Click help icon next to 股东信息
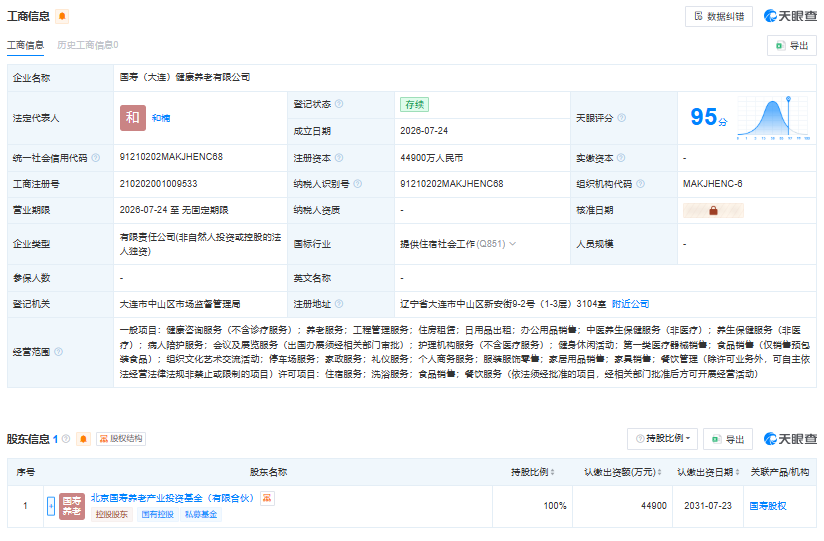 [66, 438]
